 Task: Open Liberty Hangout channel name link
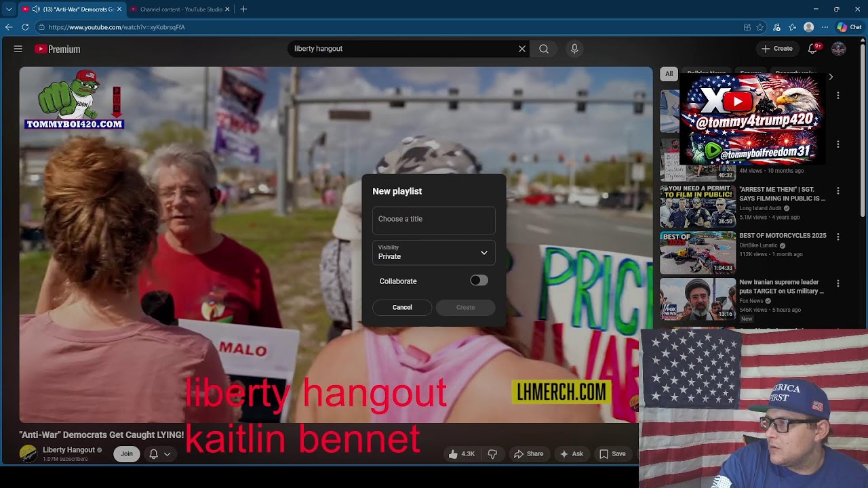(68, 450)
